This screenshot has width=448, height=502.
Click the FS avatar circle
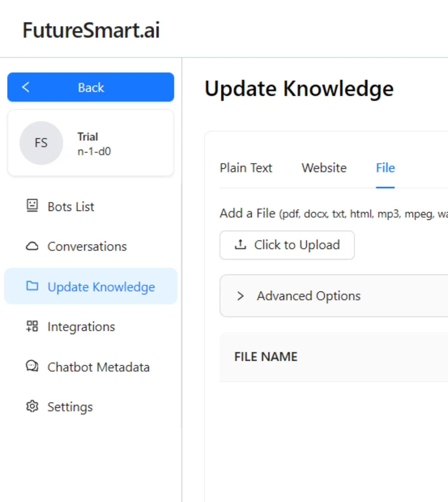pyautogui.click(x=41, y=143)
